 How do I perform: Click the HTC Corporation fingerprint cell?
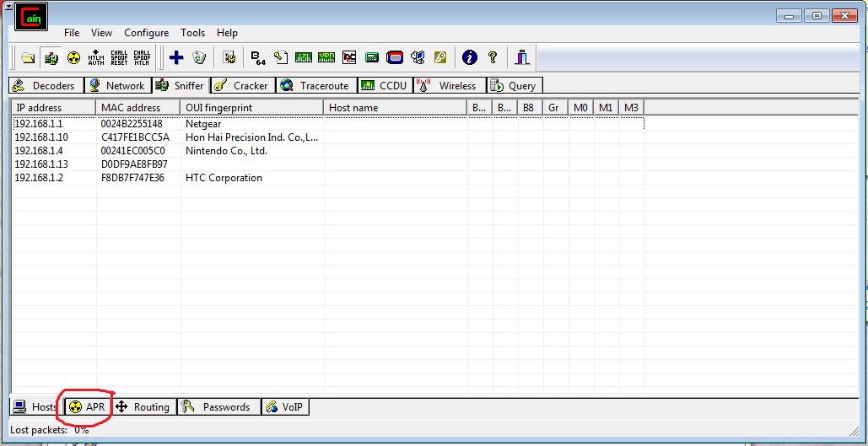click(x=224, y=178)
